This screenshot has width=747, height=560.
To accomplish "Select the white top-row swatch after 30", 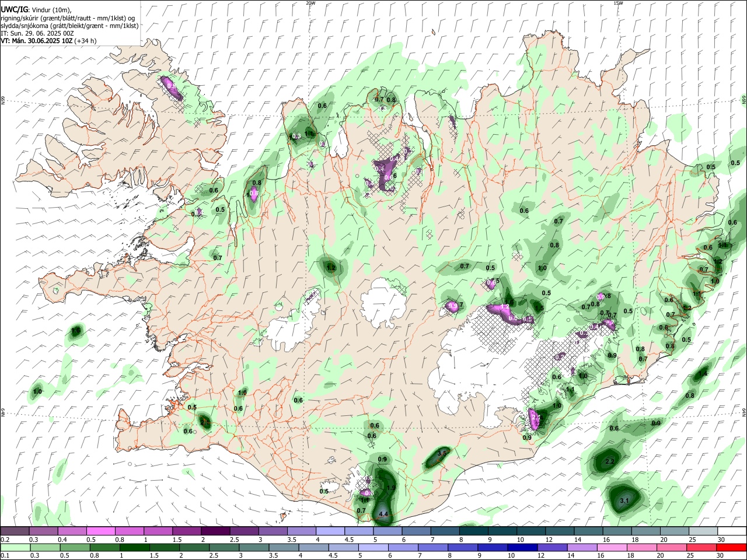I will 732,531.
